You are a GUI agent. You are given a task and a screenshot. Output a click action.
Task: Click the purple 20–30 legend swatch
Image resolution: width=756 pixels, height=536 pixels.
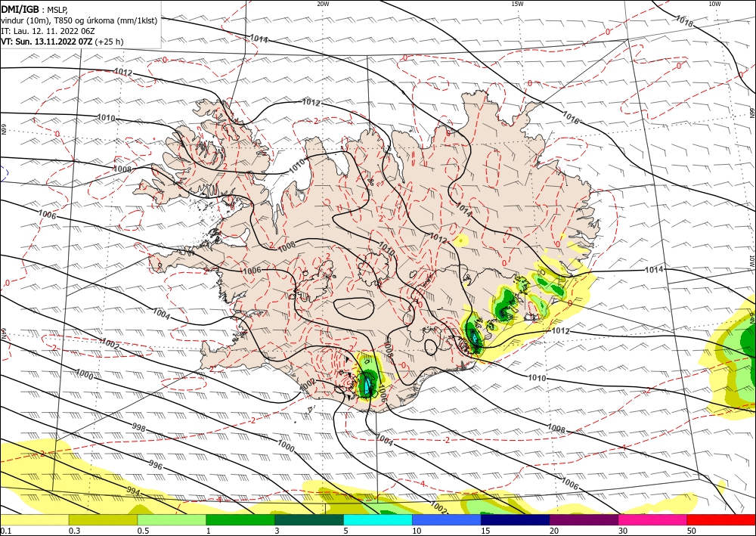(x=584, y=519)
